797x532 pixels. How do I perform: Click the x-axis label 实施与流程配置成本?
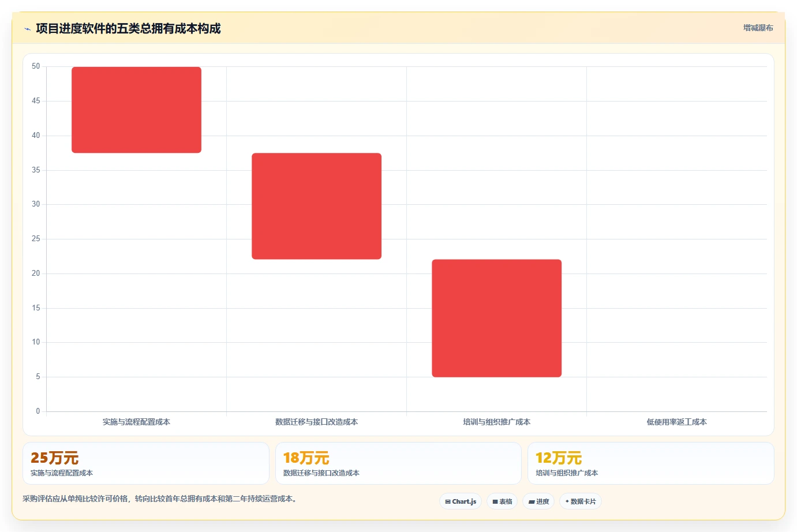[x=136, y=422]
